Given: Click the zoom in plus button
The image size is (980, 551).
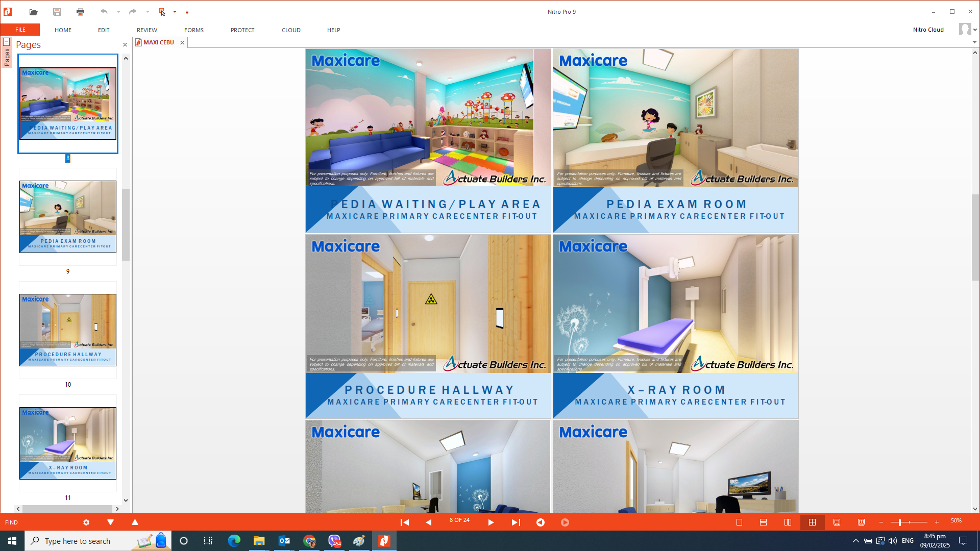Looking at the screenshot, I should 937,522.
